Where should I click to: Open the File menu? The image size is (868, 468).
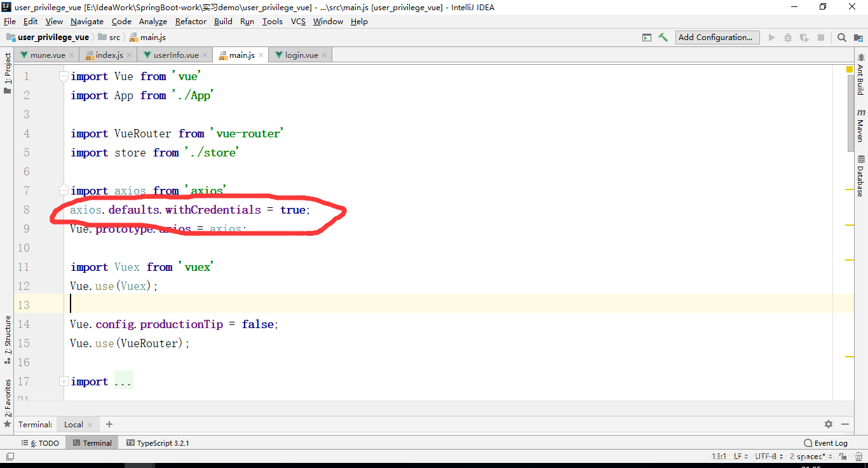[x=10, y=22]
